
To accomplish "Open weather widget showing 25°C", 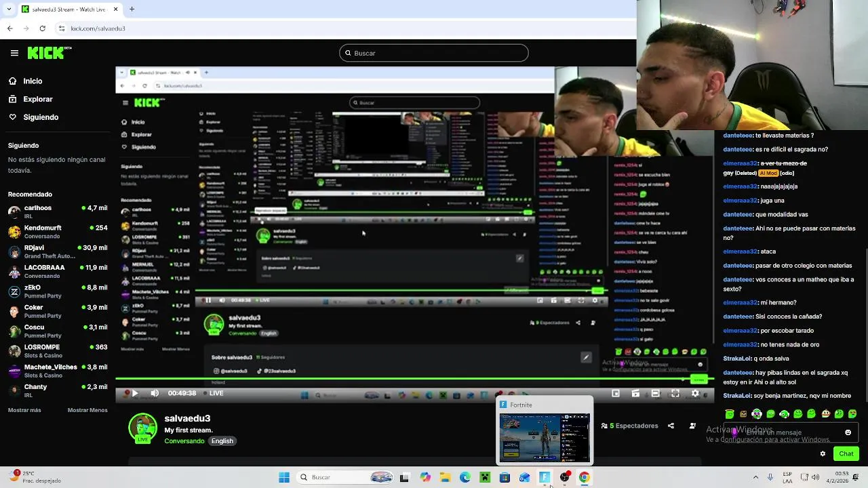I will [34, 477].
